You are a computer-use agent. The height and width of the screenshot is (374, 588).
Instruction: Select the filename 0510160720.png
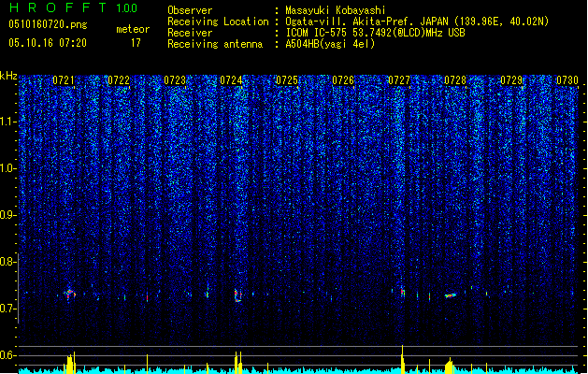tap(48, 24)
